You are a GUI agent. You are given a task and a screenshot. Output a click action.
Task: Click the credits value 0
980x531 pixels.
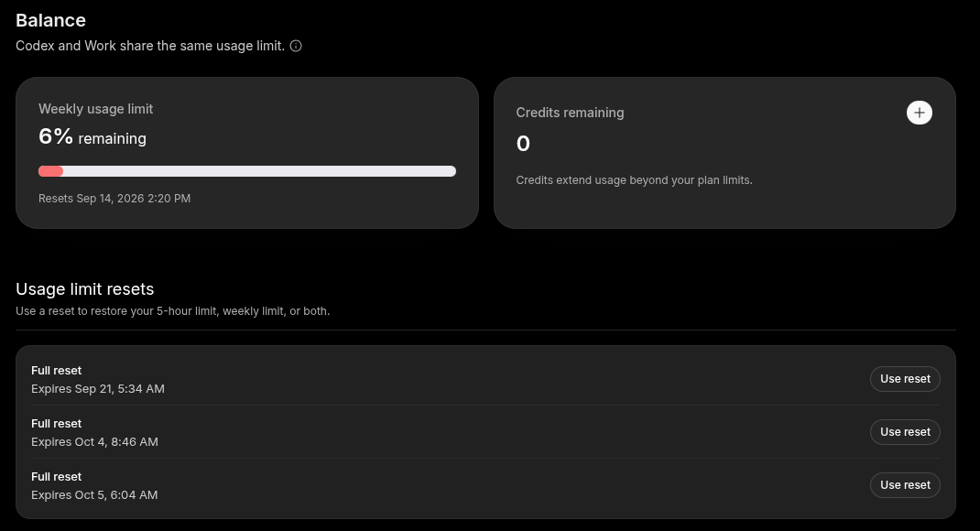[523, 144]
